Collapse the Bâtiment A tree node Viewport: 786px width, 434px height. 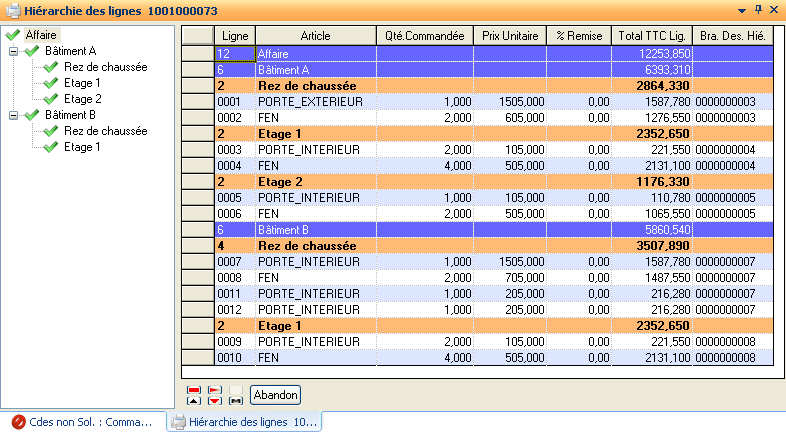click(x=13, y=51)
